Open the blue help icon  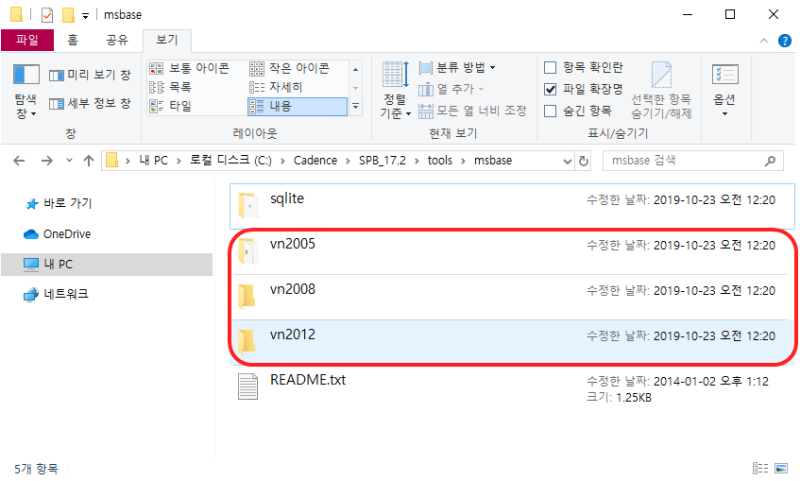pos(784,40)
